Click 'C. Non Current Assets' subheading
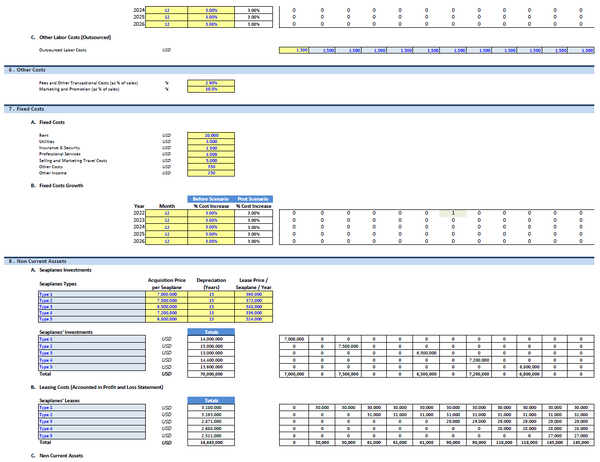Viewport: 600px width, 462px height. [57, 455]
